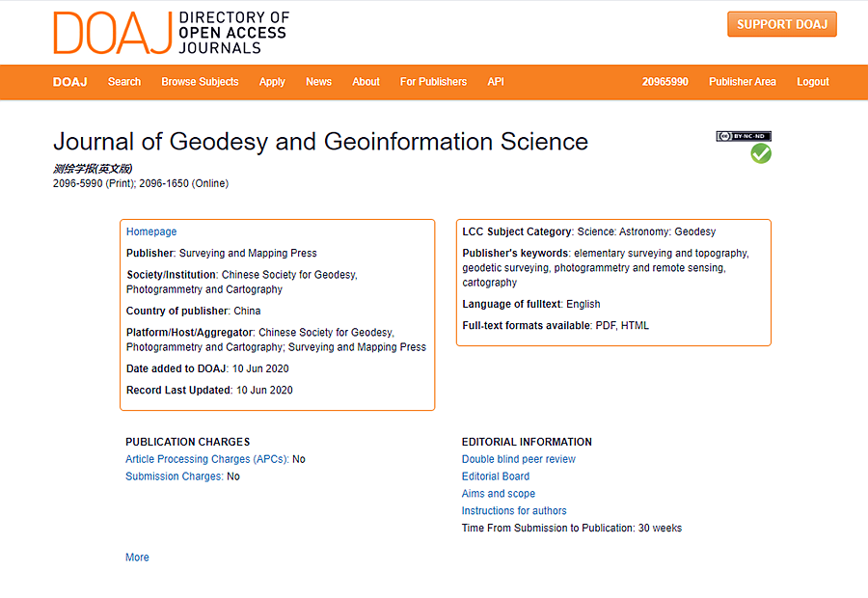
Task: Log out using the Logout link
Action: coord(813,82)
